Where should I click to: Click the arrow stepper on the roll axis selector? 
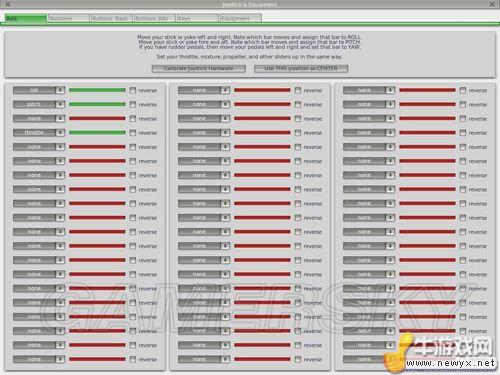pyautogui.click(x=60, y=90)
